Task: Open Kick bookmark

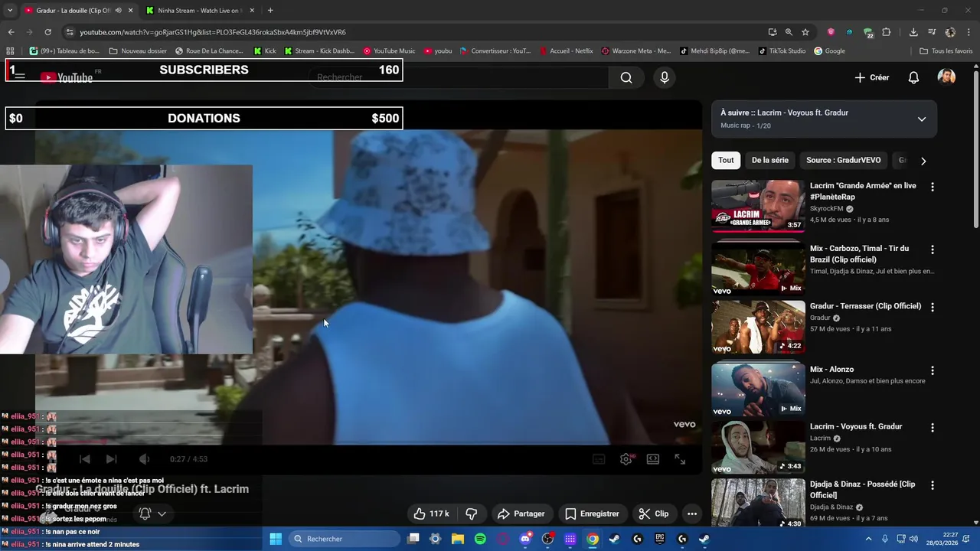Action: coord(265,51)
